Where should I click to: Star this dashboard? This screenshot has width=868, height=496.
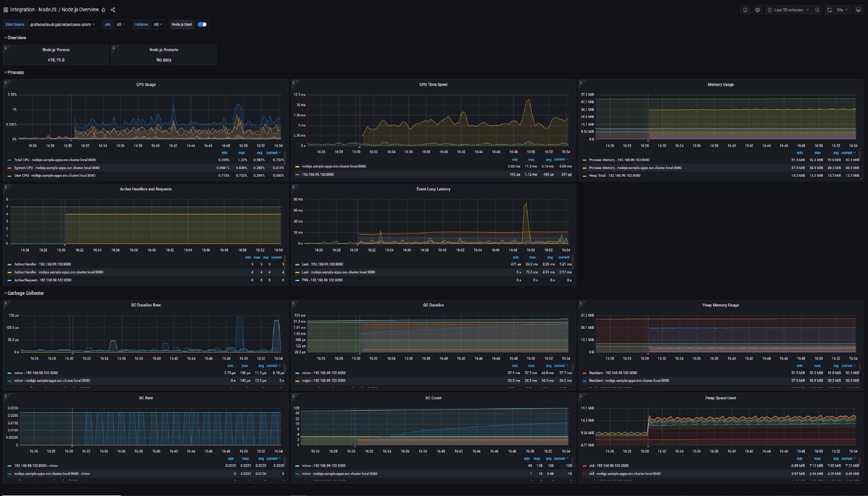pos(103,9)
